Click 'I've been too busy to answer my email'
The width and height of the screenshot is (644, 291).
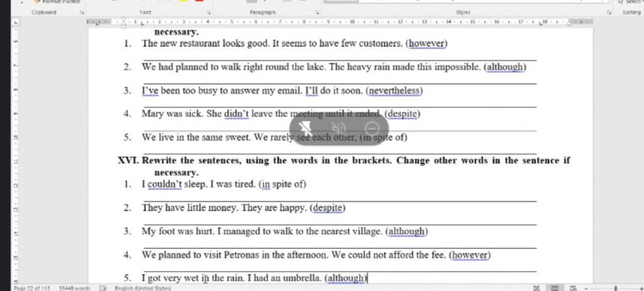click(x=223, y=91)
